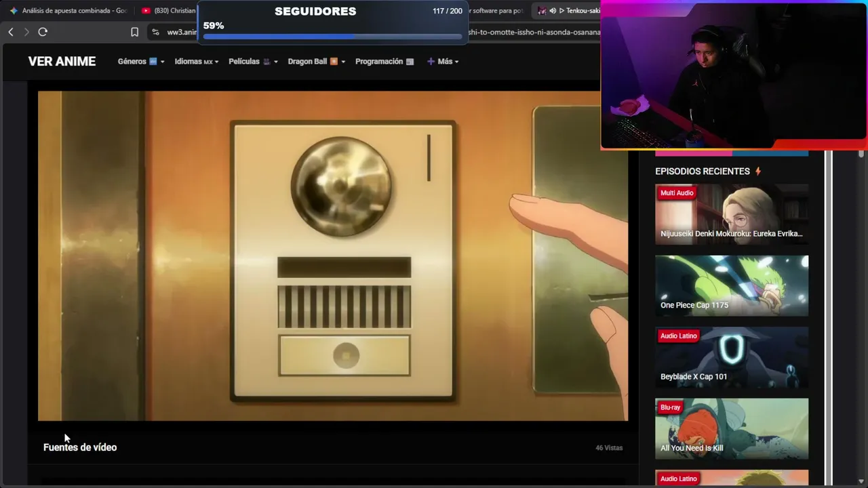
Task: Click the Episodios Recientes heading
Action: pyautogui.click(x=703, y=171)
